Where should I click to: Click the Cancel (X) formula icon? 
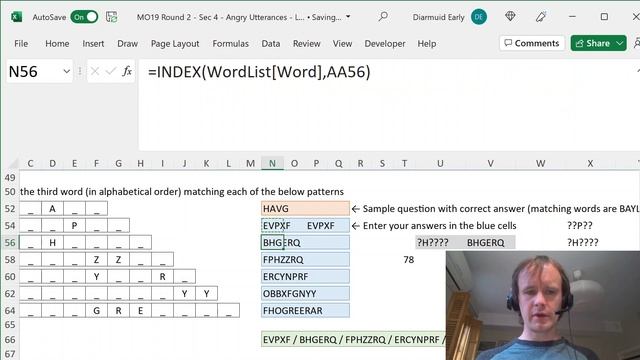pos(95,71)
